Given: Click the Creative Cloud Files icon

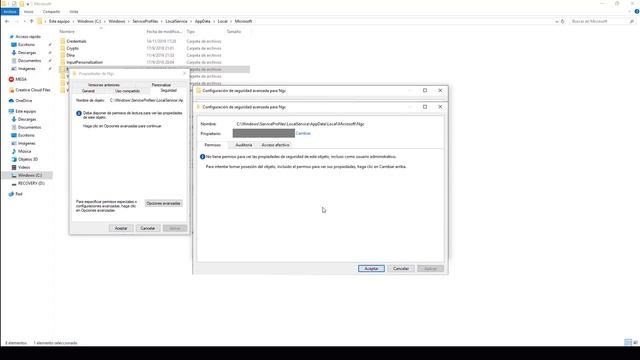Looking at the screenshot, I should click(11, 90).
